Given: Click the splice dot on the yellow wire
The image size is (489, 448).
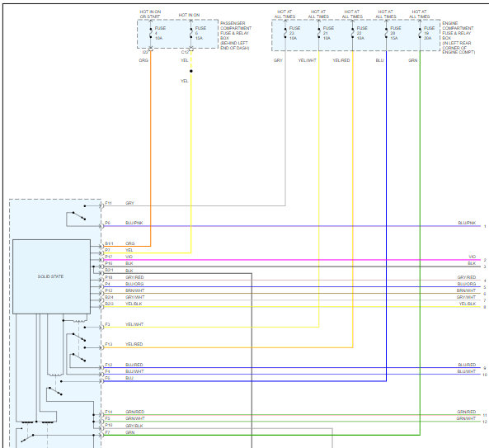Looking at the screenshot, I should pos(191,71).
